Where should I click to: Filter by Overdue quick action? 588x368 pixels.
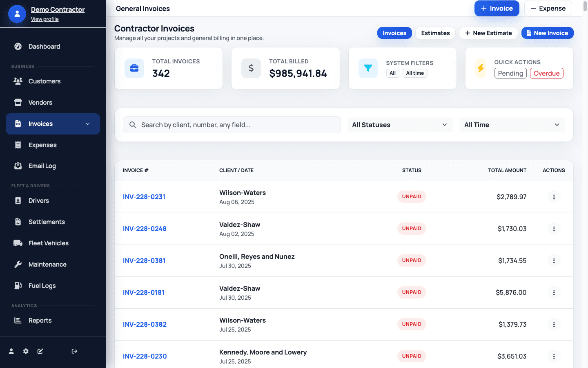tap(546, 73)
